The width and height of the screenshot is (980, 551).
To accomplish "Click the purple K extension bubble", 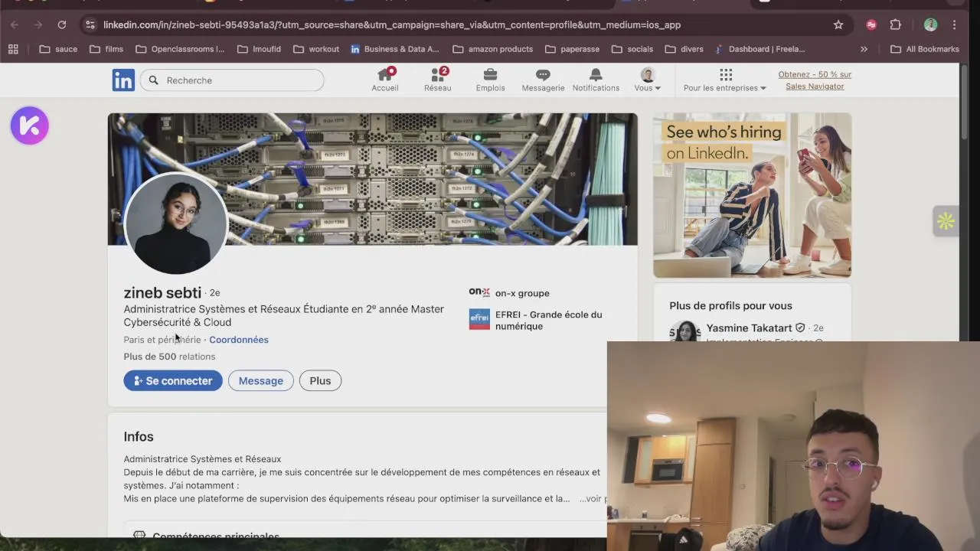I will click(x=30, y=126).
